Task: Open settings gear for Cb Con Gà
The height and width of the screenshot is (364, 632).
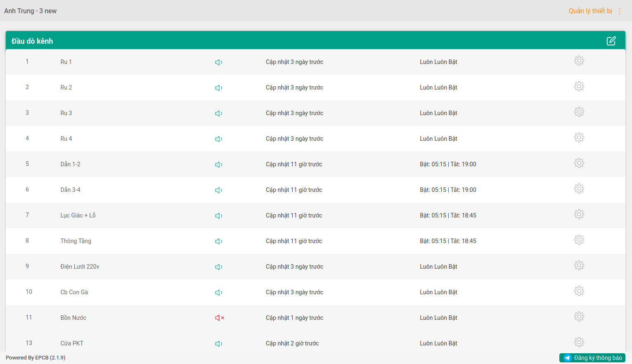Action: [579, 291]
